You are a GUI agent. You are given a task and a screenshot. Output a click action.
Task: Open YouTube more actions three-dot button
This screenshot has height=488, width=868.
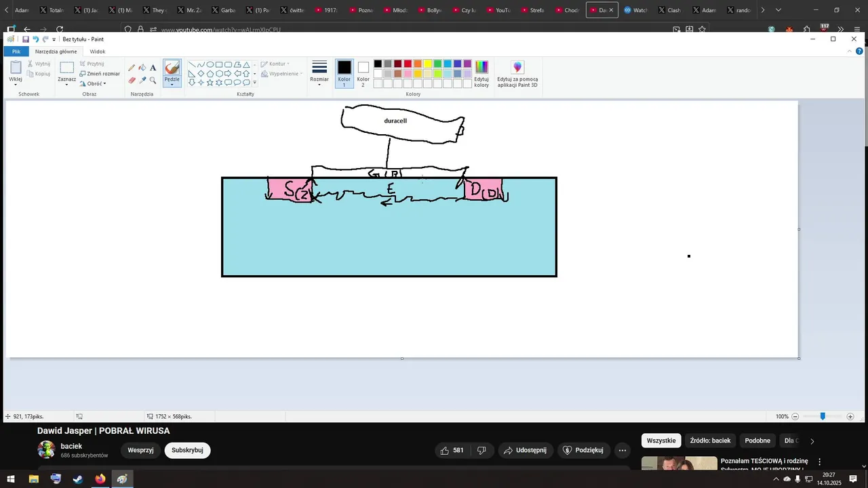[x=623, y=450]
